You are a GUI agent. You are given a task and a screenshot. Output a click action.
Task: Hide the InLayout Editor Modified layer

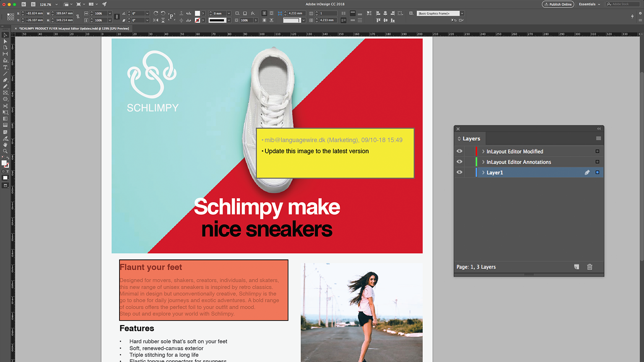tap(459, 151)
